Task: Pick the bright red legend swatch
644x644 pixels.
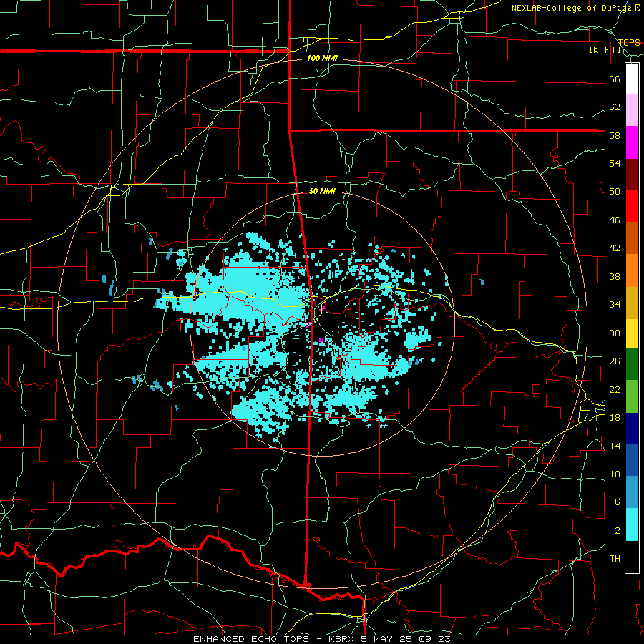Action: coord(632,206)
